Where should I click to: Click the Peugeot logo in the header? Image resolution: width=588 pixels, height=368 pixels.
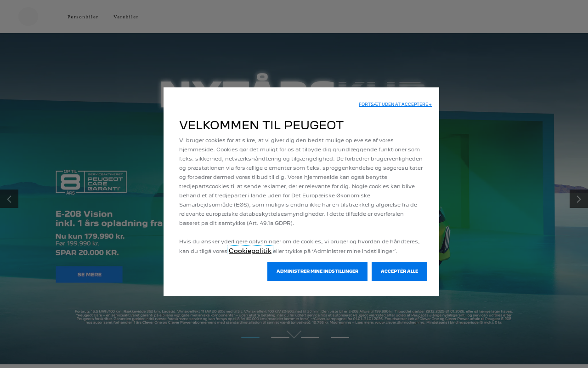tap(28, 17)
